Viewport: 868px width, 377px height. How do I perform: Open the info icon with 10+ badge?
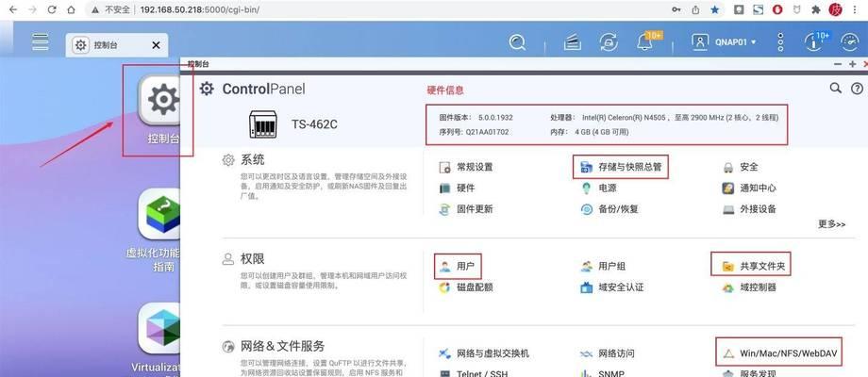point(812,42)
